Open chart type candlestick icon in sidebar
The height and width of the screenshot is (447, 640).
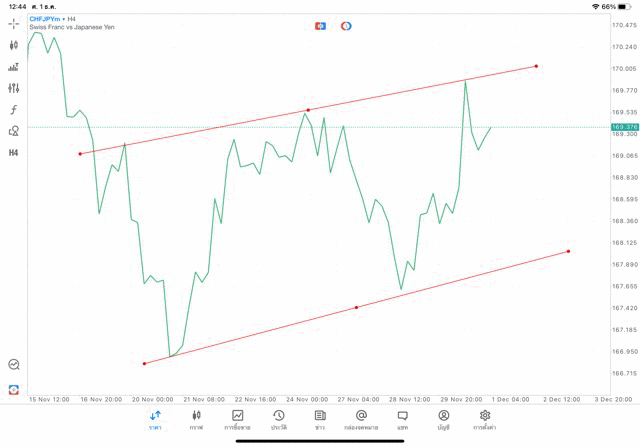coord(14,45)
